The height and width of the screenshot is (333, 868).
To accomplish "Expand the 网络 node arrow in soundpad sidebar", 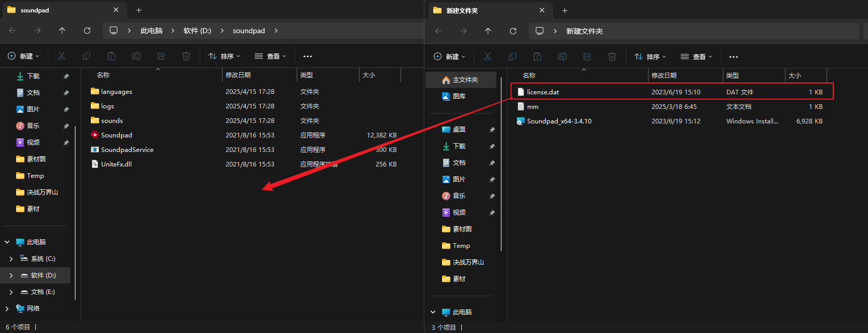I will coord(7,308).
